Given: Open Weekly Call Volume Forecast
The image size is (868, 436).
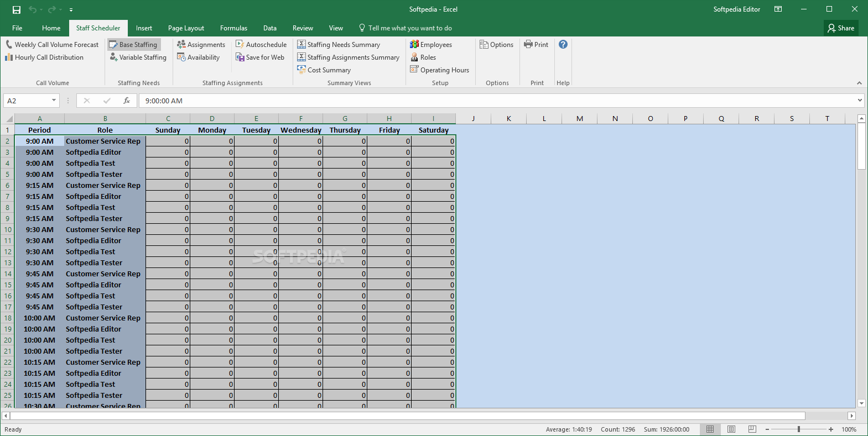Looking at the screenshot, I should point(52,45).
